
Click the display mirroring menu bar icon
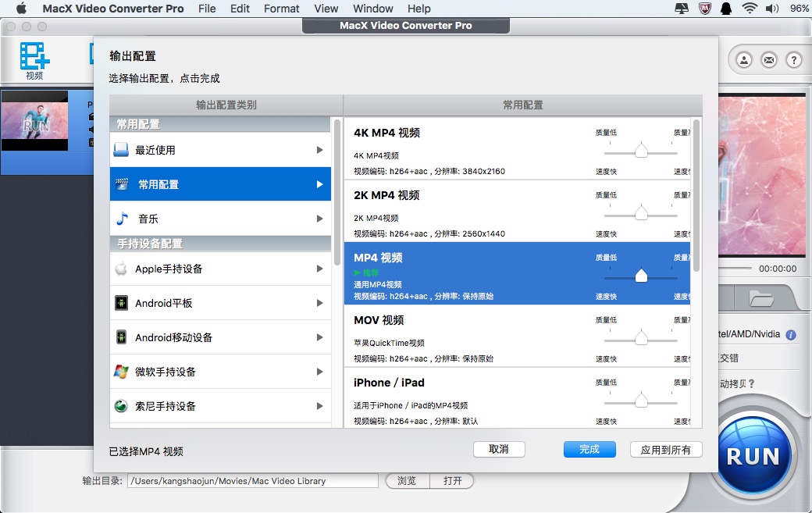click(x=682, y=9)
